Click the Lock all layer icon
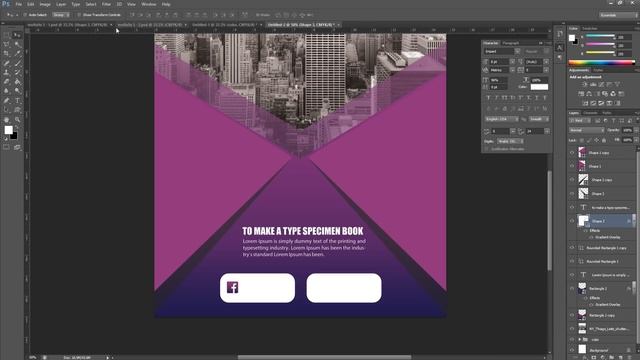The image size is (640, 360). [604, 140]
